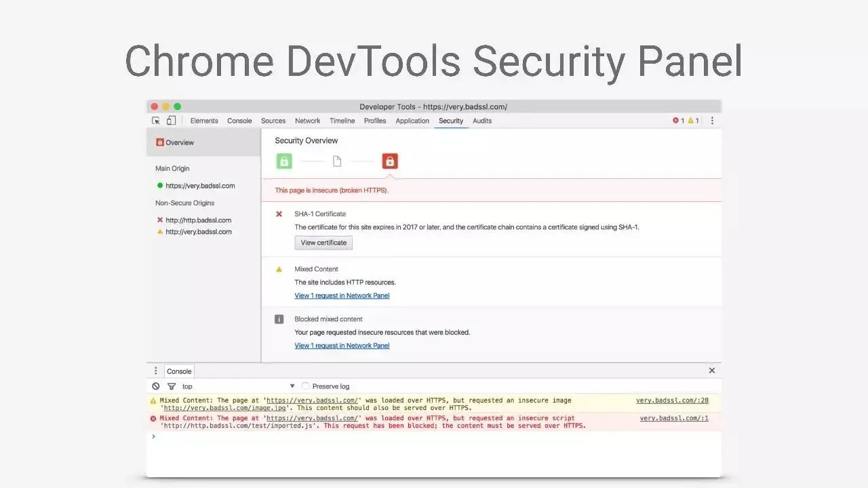
Task: Click the 'SHA-1 Certificate' title
Action: tap(320, 214)
